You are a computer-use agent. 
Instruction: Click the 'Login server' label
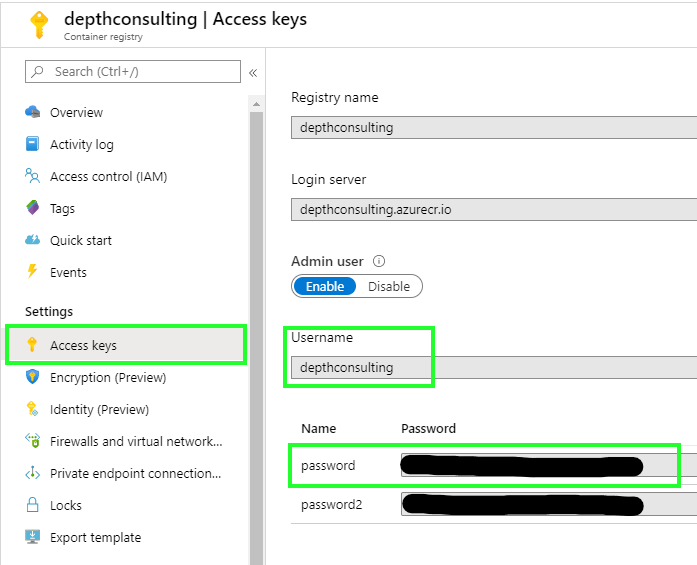[x=328, y=180]
